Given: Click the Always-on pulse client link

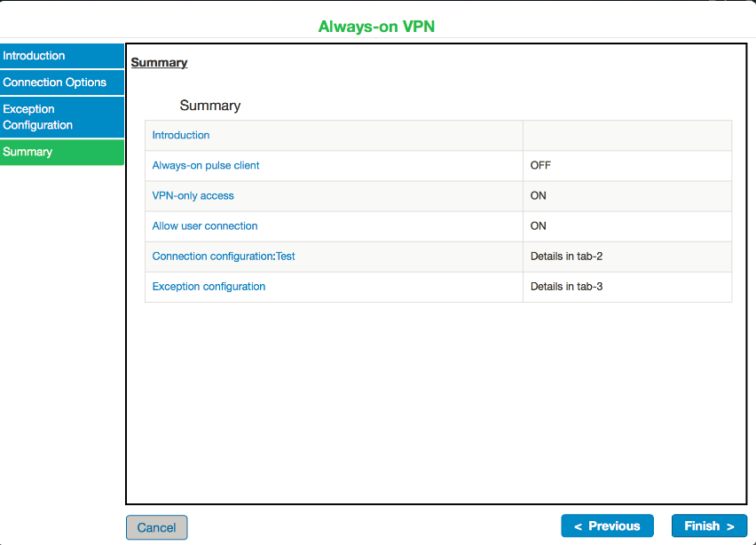Looking at the screenshot, I should (206, 166).
